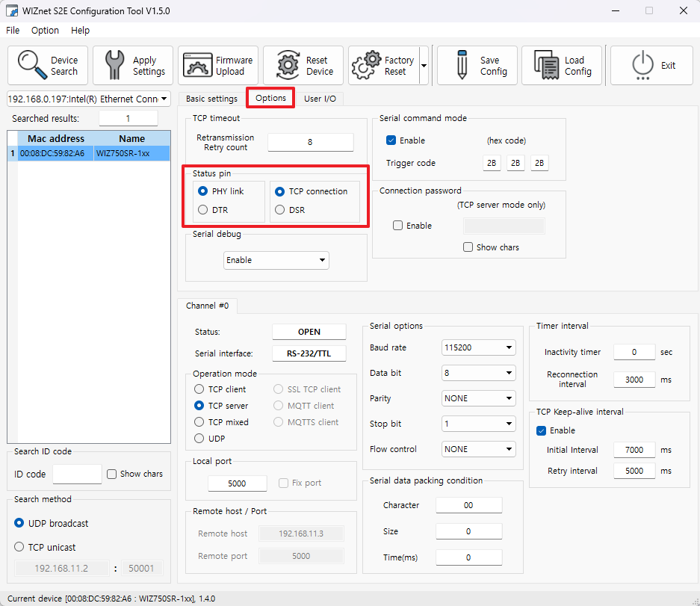Screen dimensions: 700x606
Task: Open the Data bit dropdown
Action: [x=478, y=373]
